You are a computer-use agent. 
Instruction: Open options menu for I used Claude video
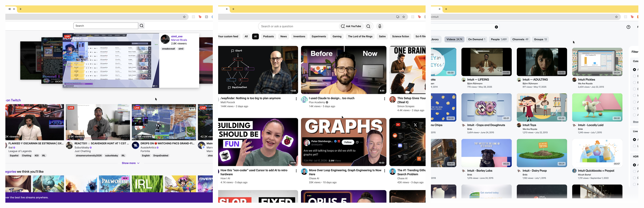pyautogui.click(x=385, y=99)
